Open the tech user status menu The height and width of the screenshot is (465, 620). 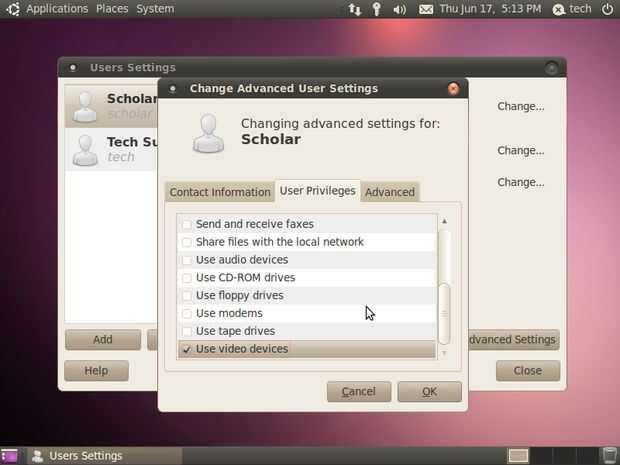(572, 9)
